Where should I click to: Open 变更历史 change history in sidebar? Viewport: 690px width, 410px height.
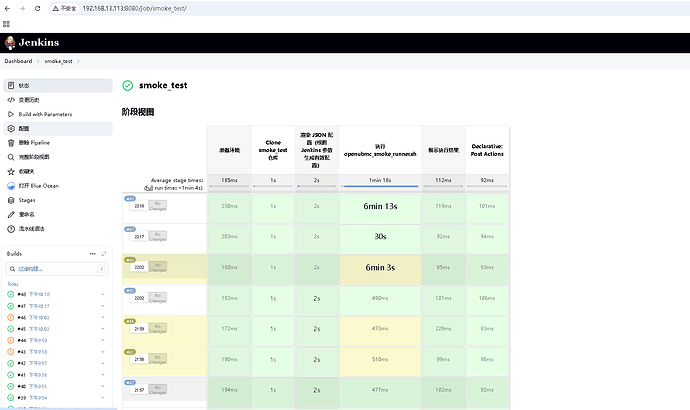(x=30, y=100)
